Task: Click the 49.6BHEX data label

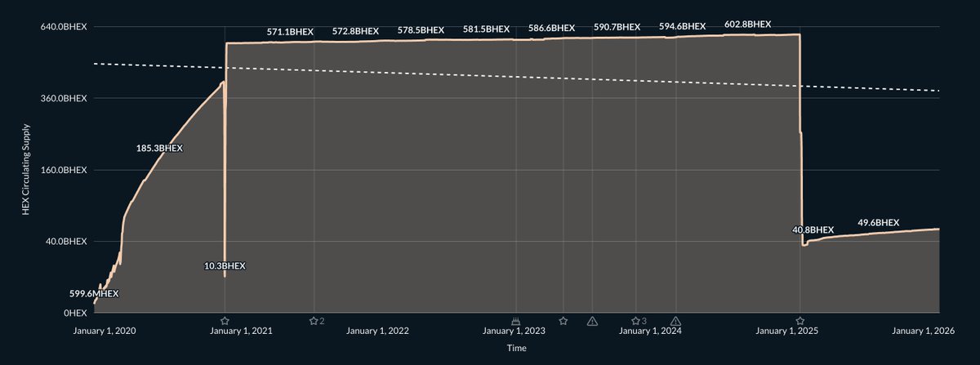Action: coord(878,223)
